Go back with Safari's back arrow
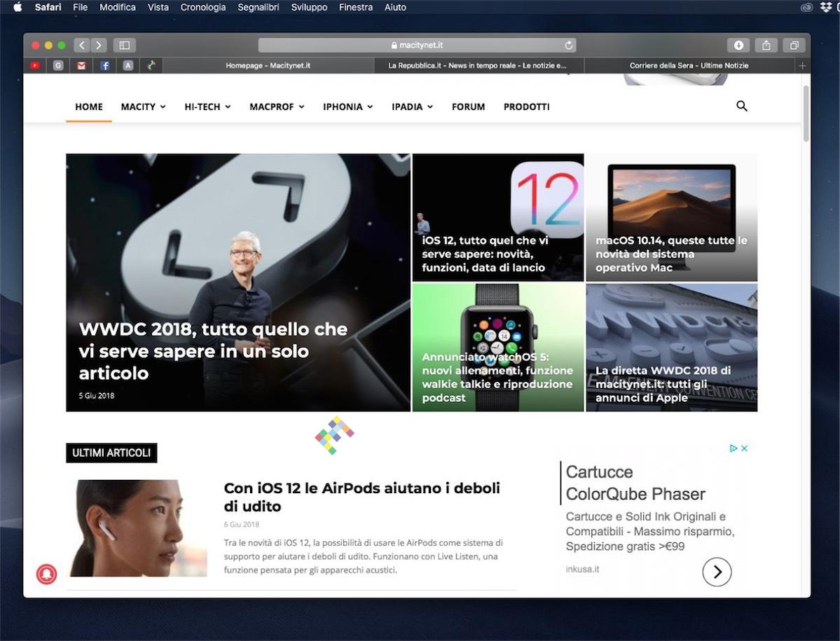840x641 pixels. click(81, 45)
